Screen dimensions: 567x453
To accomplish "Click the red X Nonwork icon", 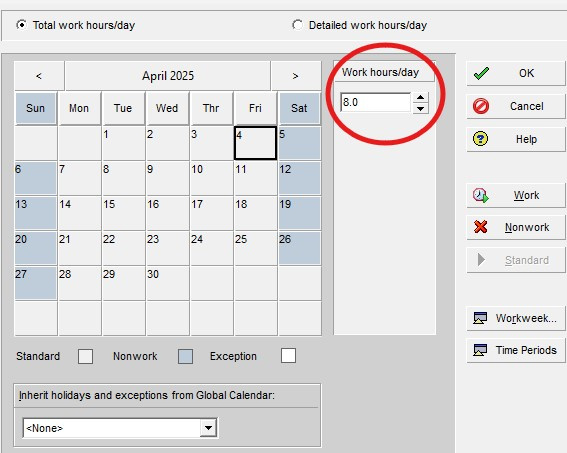I will click(x=481, y=227).
